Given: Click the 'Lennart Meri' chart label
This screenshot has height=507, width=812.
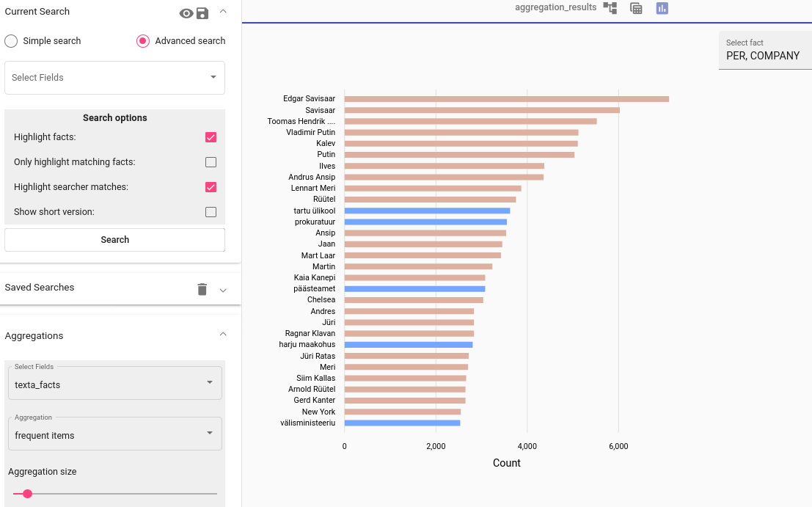Looking at the screenshot, I should click(x=313, y=188).
